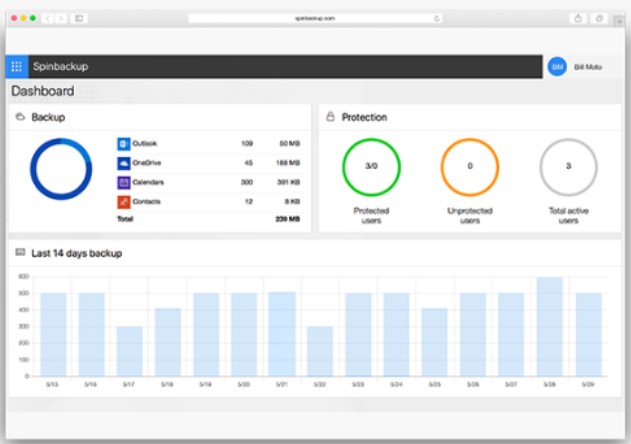631x444 pixels.
Task: Open the apps grid menu icon
Action: click(x=16, y=66)
